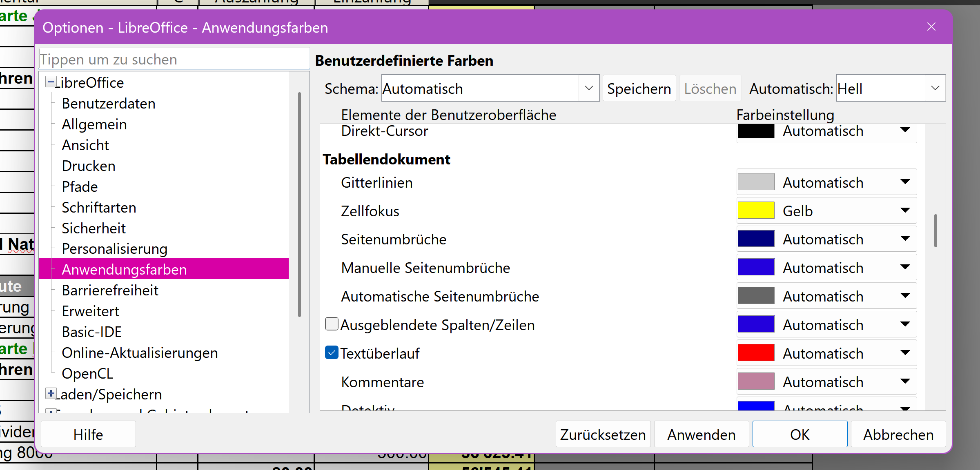Click the color list vertical scrollbar thumb
Screen dimensions: 980x470
(x=935, y=231)
